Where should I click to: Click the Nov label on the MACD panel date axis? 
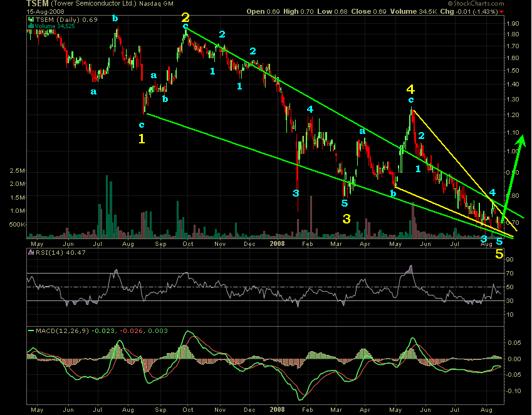pyautogui.click(x=220, y=409)
